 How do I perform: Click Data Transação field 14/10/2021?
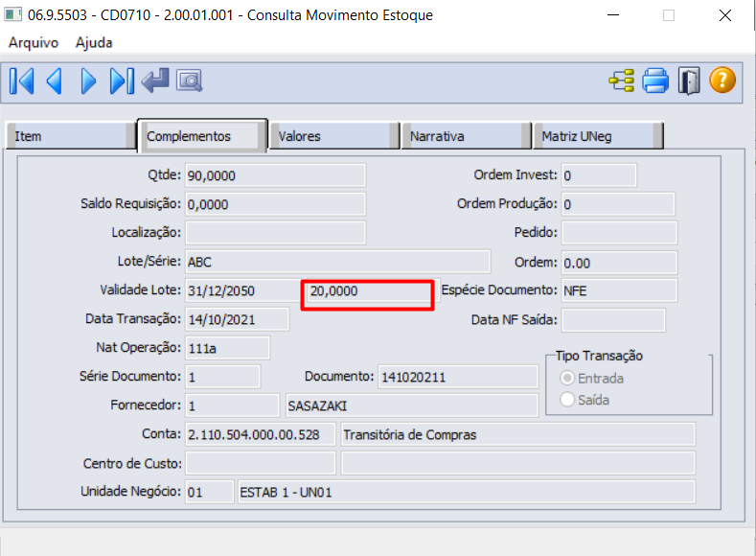coord(238,320)
